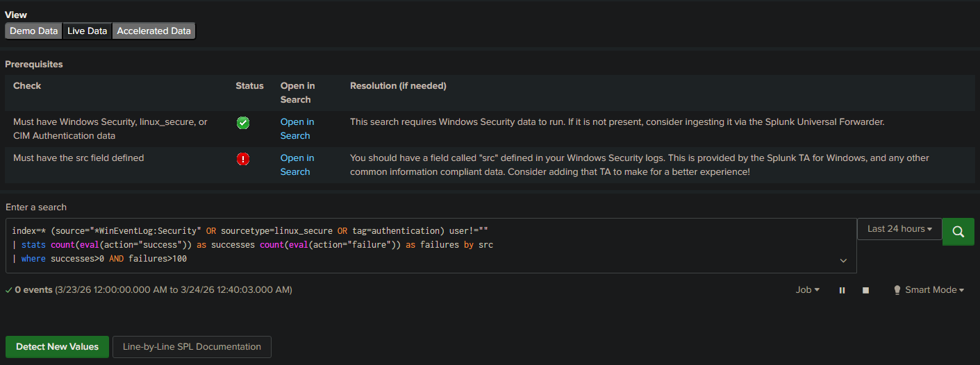The image size is (980, 365).
Task: Open the Job dropdown menu
Action: point(807,290)
